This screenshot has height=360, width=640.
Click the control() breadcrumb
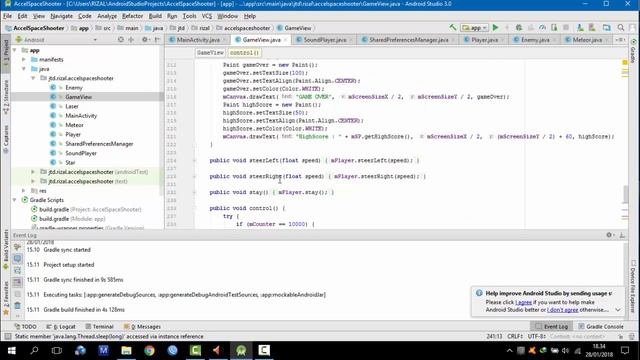point(244,53)
